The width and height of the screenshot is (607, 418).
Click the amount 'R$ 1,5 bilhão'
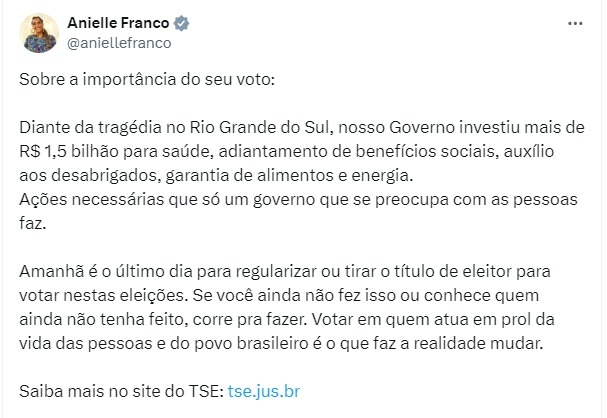coord(69,151)
